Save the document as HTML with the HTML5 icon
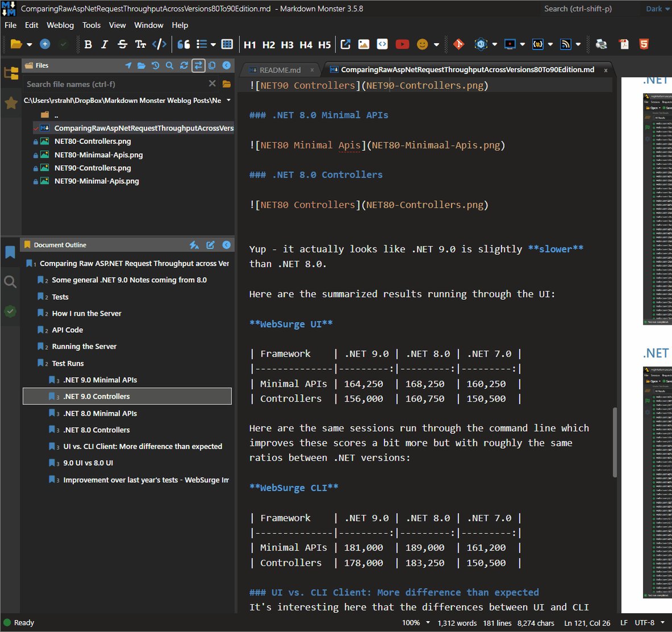The image size is (672, 632). 644,44
